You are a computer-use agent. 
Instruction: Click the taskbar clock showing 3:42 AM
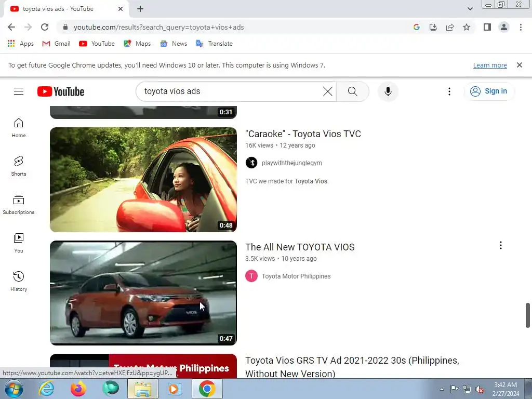pos(506,389)
